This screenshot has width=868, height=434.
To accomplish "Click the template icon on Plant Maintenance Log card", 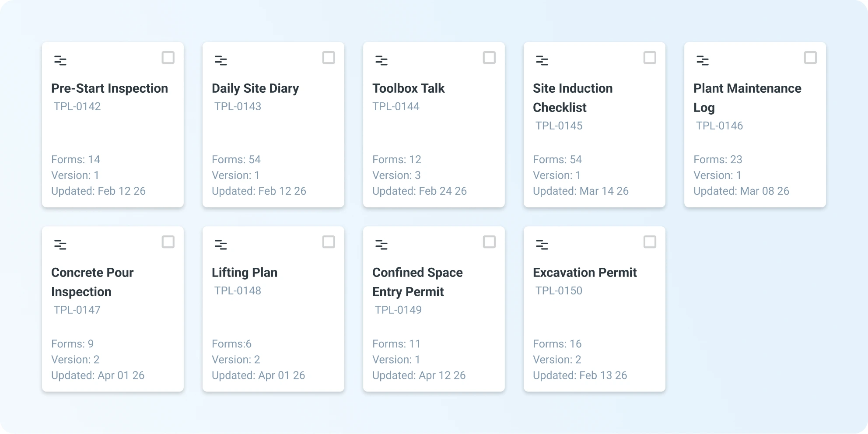I will [x=703, y=61].
